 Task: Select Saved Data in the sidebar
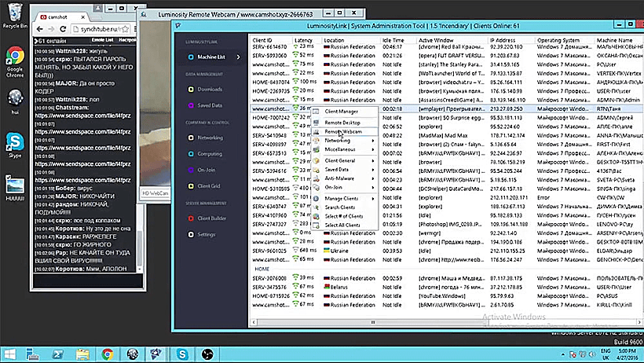pyautogui.click(x=209, y=104)
